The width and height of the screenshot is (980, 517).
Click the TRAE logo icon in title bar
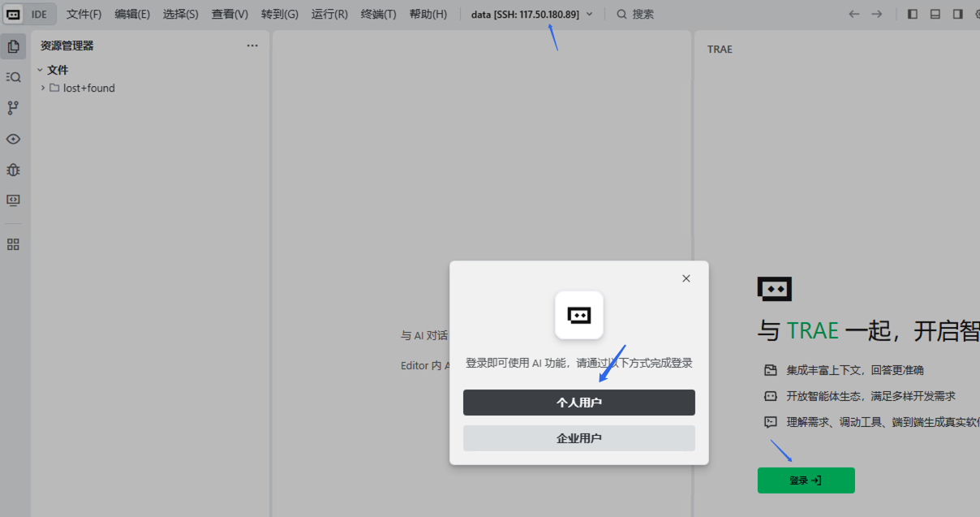pos(13,14)
